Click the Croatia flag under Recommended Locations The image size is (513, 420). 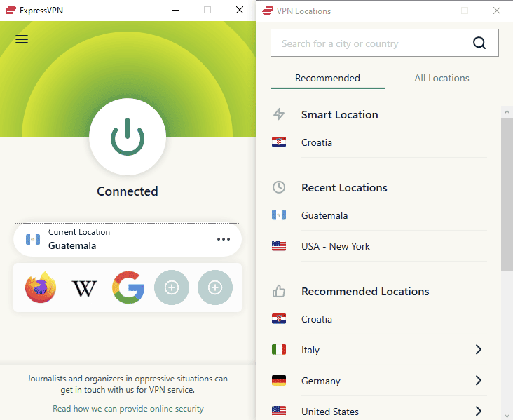coord(279,319)
